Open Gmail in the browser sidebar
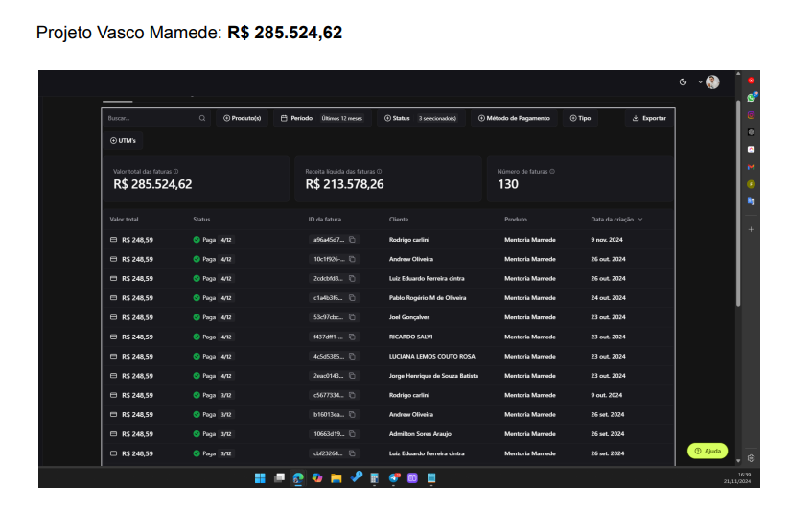The height and width of the screenshot is (511, 812). tap(751, 167)
